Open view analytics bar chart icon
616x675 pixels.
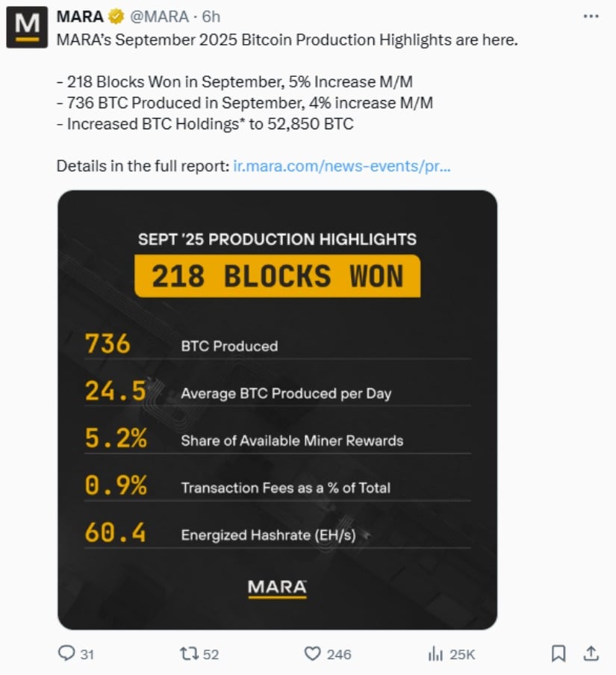[x=435, y=654]
